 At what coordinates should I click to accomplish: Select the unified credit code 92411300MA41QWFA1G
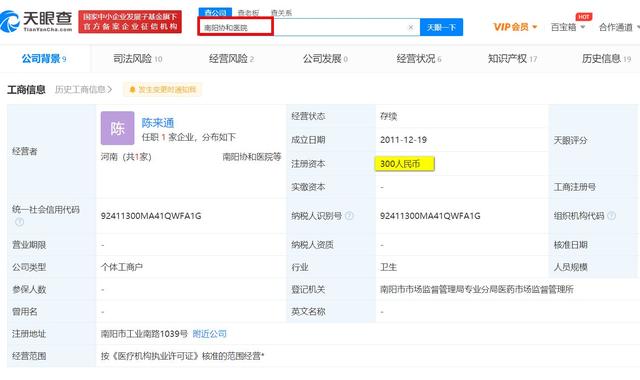151,216
